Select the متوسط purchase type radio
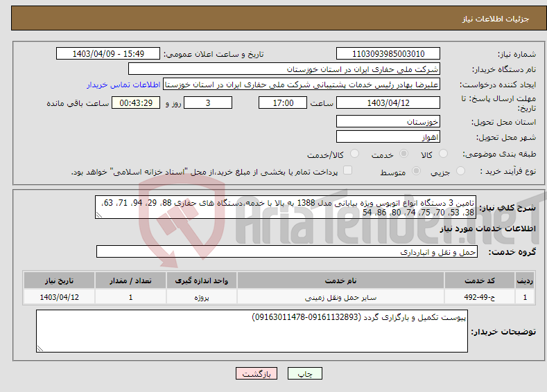 (x=416, y=171)
